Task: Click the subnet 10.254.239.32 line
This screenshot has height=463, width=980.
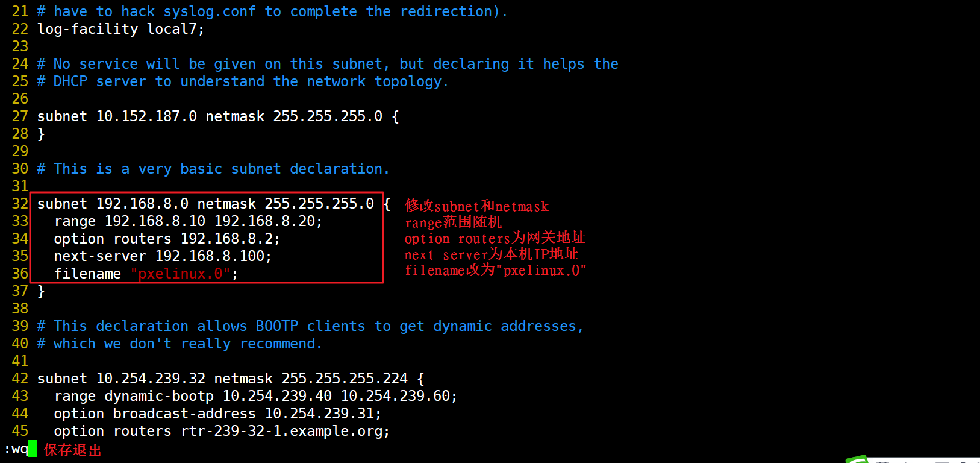Action: point(230,379)
